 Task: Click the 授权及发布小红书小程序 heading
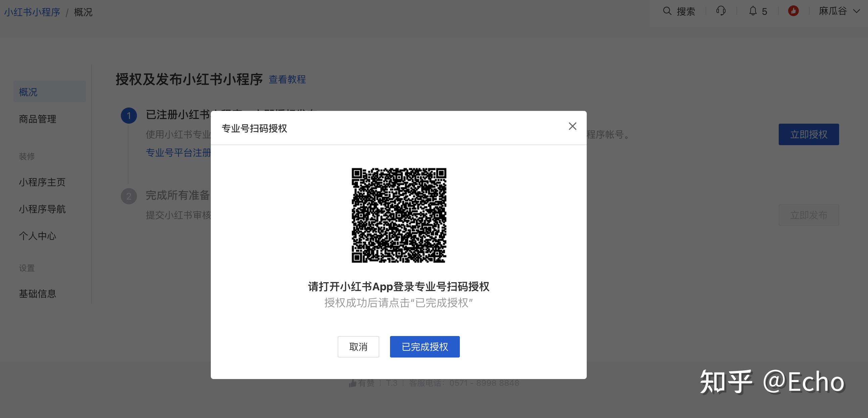point(189,79)
